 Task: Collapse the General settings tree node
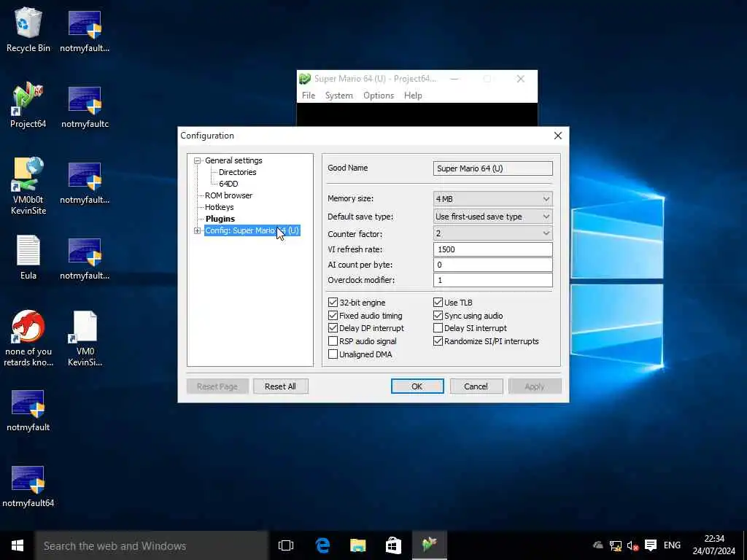197,161
